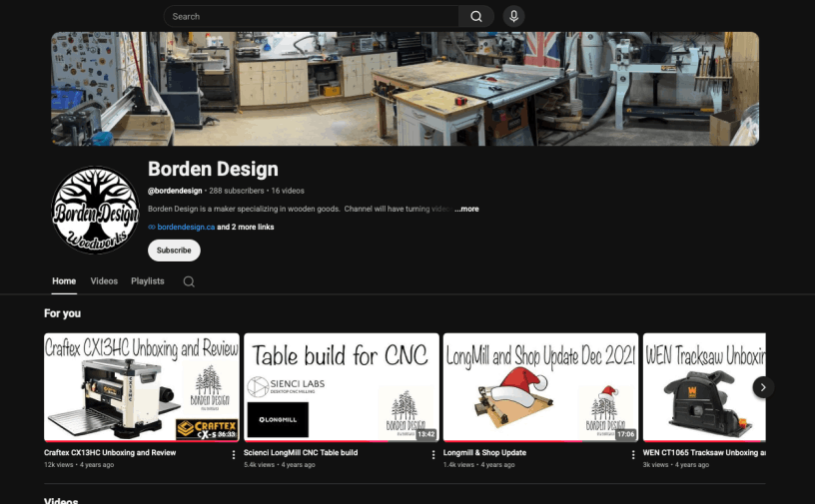Click the Borden Design channel name heading
This screenshot has height=504, width=815.
click(x=213, y=169)
